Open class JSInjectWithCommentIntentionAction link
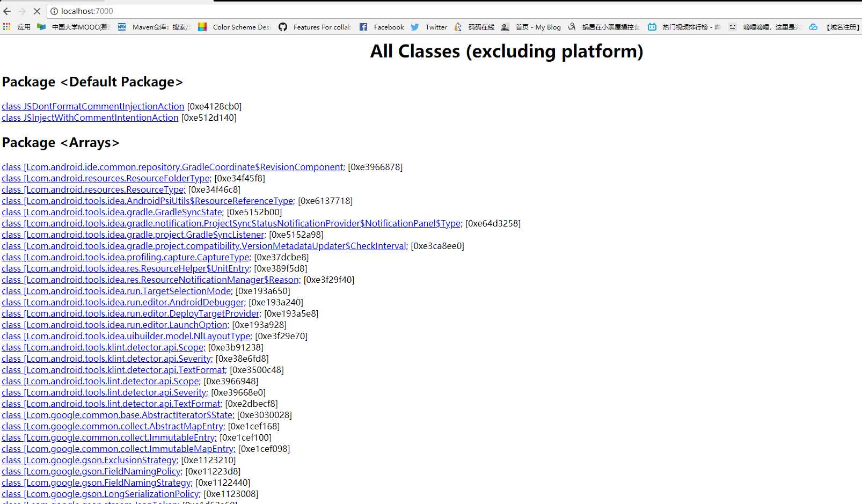Viewport: 862px width, 504px height. click(90, 118)
